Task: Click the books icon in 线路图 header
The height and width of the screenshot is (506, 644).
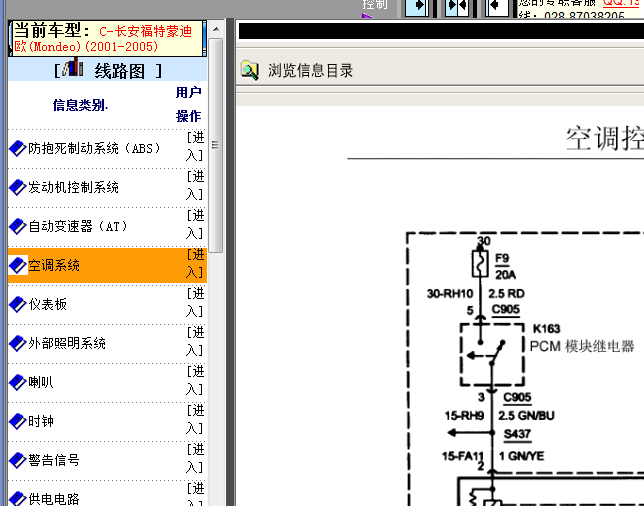Action: [x=73, y=67]
